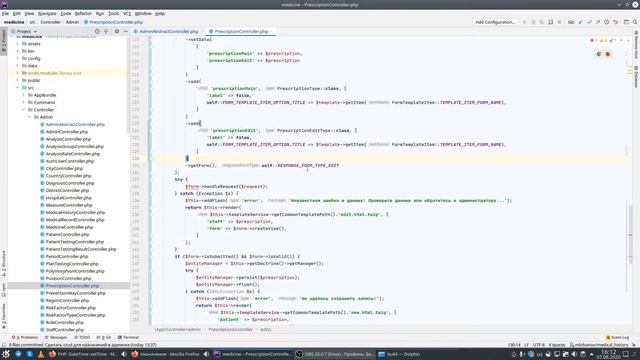Click the error count indicator in editor
This screenshot has width=640, height=360.
[x=593, y=40]
